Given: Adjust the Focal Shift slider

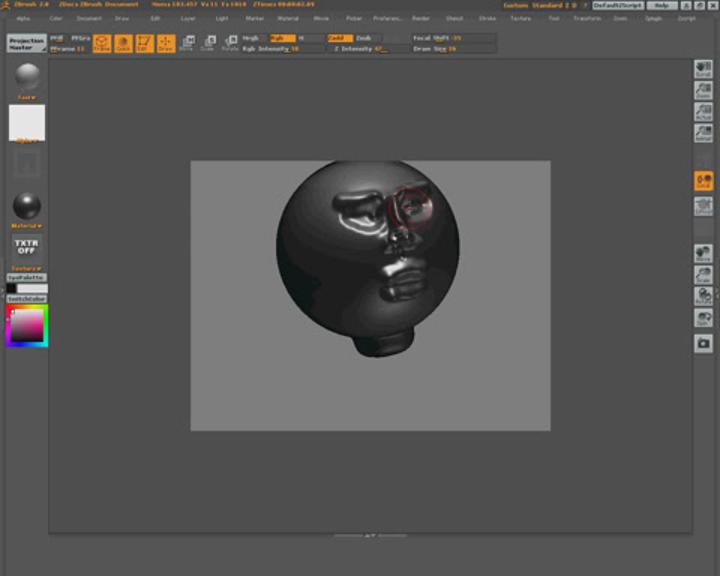Looking at the screenshot, I should tap(453, 38).
